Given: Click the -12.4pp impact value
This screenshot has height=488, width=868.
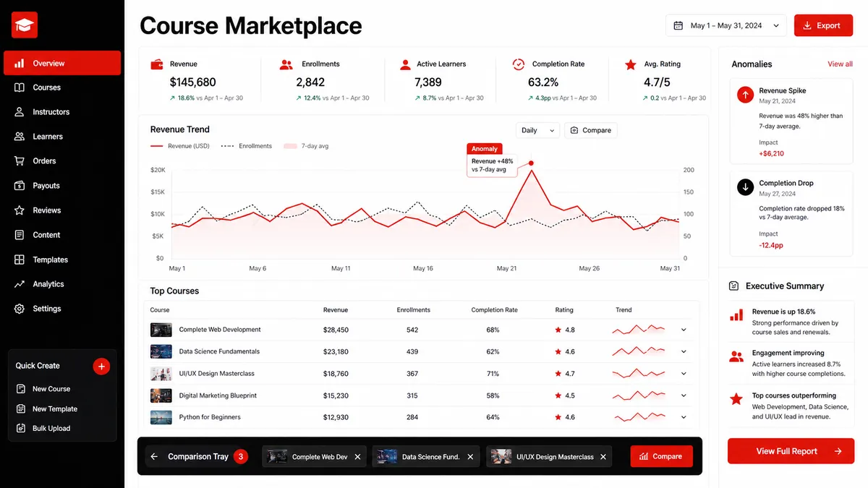Looking at the screenshot, I should pos(770,245).
